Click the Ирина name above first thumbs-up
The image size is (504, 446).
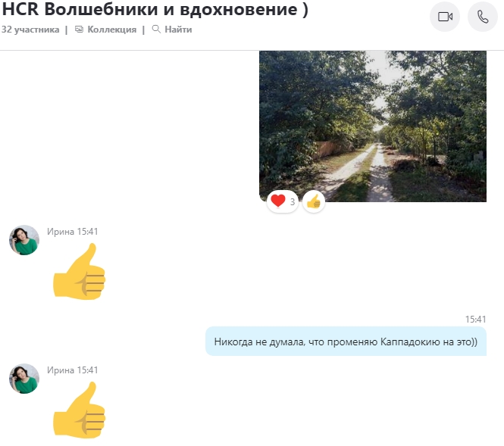61,232
